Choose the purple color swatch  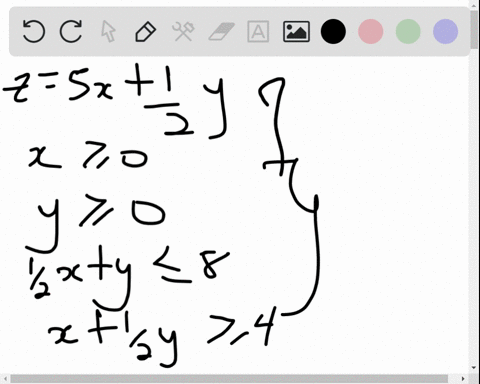pos(445,31)
